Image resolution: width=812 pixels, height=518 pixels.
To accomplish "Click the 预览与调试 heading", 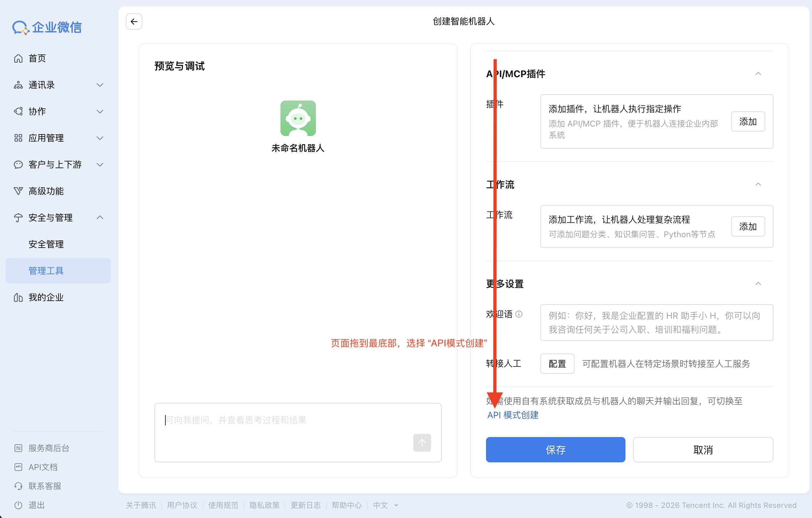I will [180, 66].
